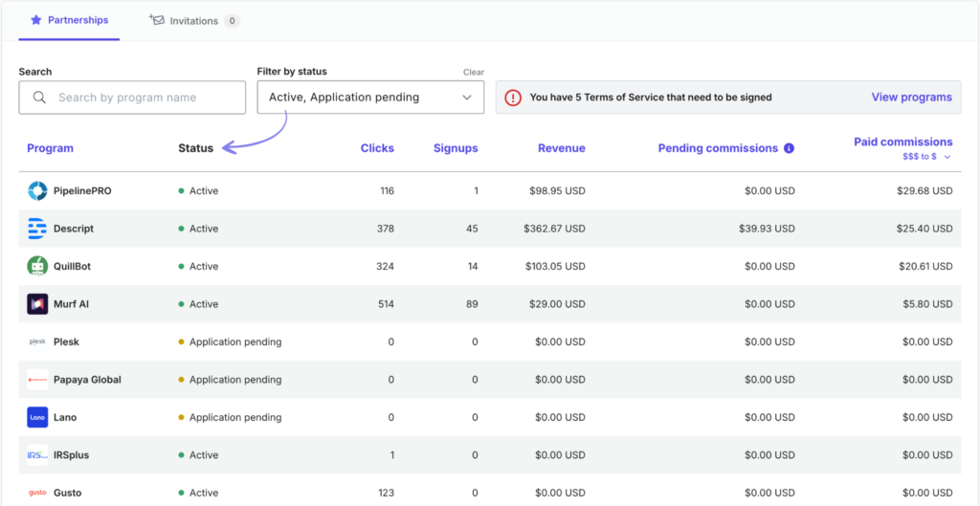The width and height of the screenshot is (980, 506).
Task: Open the IRSplus program name
Action: (71, 454)
